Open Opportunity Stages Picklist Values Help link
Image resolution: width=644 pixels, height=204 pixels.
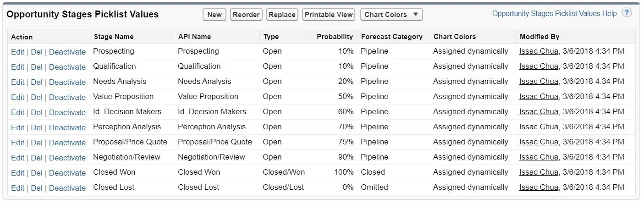554,14
